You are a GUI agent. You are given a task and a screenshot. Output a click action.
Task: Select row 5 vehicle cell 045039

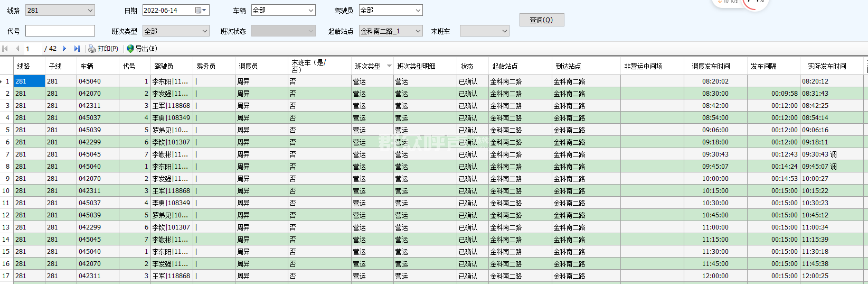pos(90,130)
